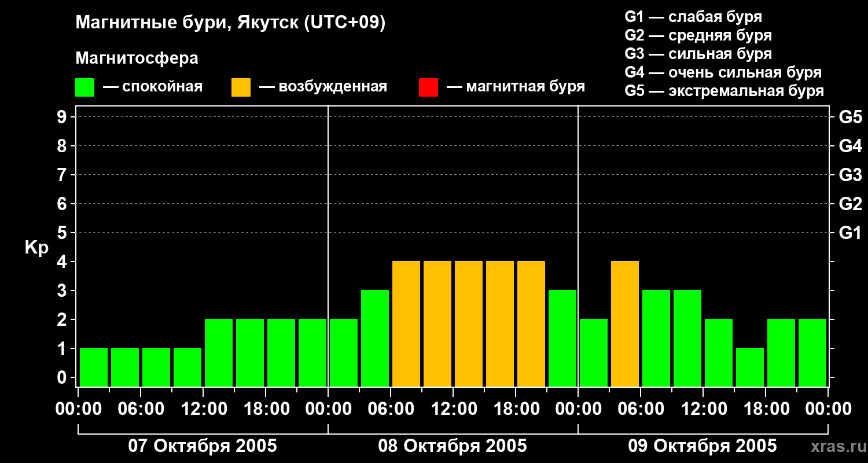
Task: Click the last orange bar on 08 Октября
Action: coord(531,324)
